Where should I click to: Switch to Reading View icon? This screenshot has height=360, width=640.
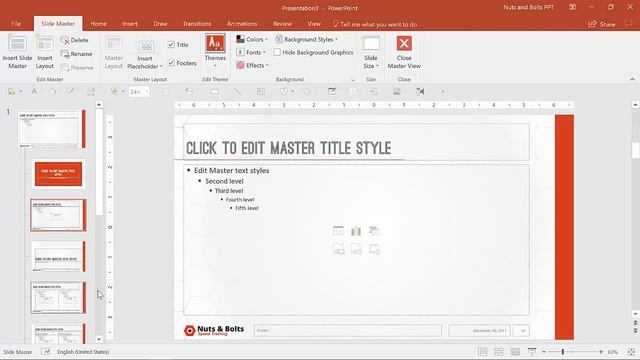(516, 351)
